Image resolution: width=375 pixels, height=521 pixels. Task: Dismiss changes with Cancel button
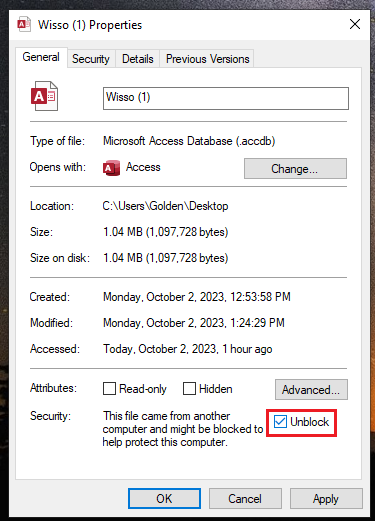245,499
